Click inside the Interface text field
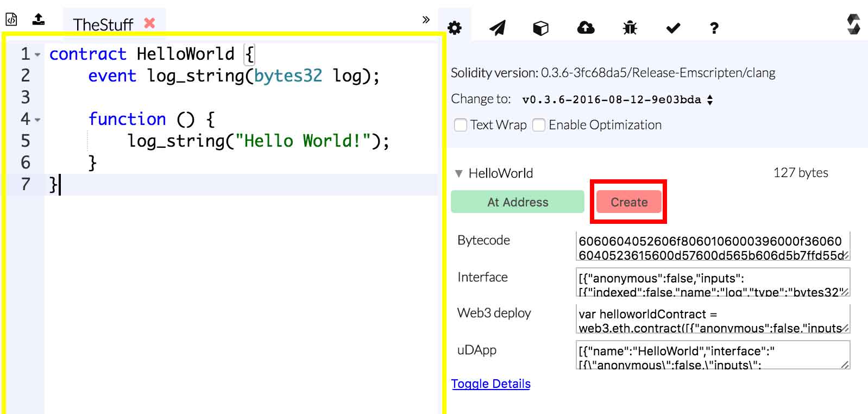Image resolution: width=868 pixels, height=414 pixels. click(x=713, y=282)
